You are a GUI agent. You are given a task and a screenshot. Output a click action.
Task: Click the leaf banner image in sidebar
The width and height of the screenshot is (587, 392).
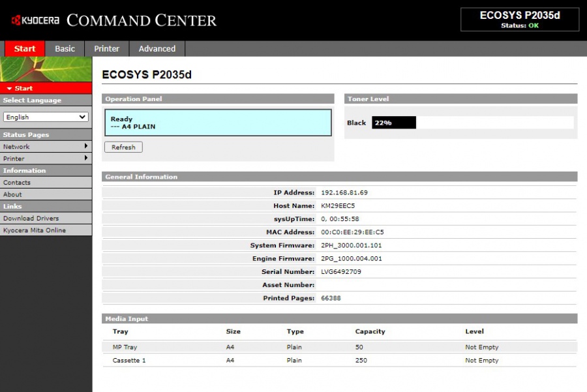pos(46,69)
